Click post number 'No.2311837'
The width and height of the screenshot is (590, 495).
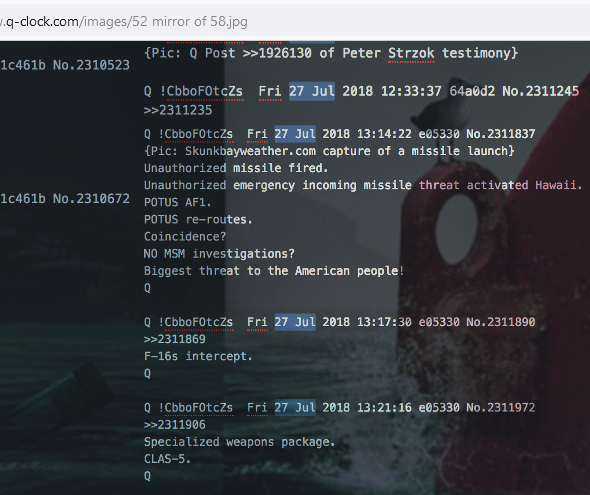click(501, 134)
